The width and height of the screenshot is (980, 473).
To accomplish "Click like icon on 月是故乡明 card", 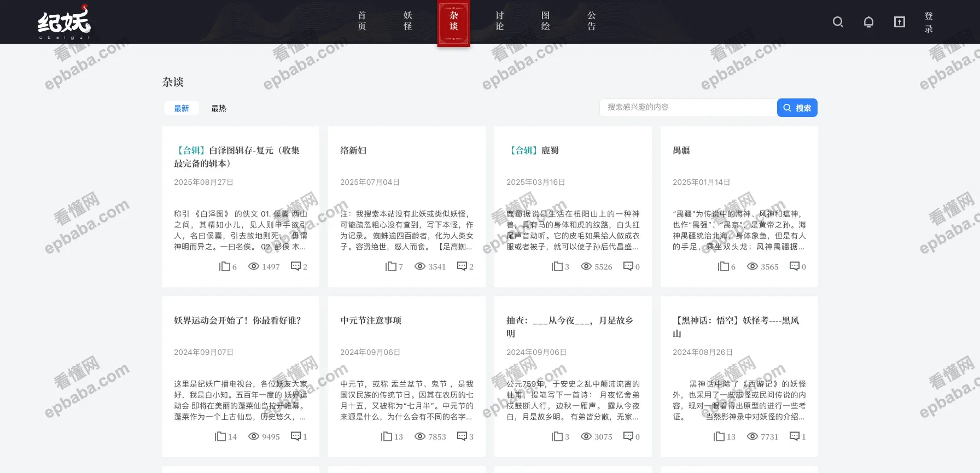I will pos(557,436).
